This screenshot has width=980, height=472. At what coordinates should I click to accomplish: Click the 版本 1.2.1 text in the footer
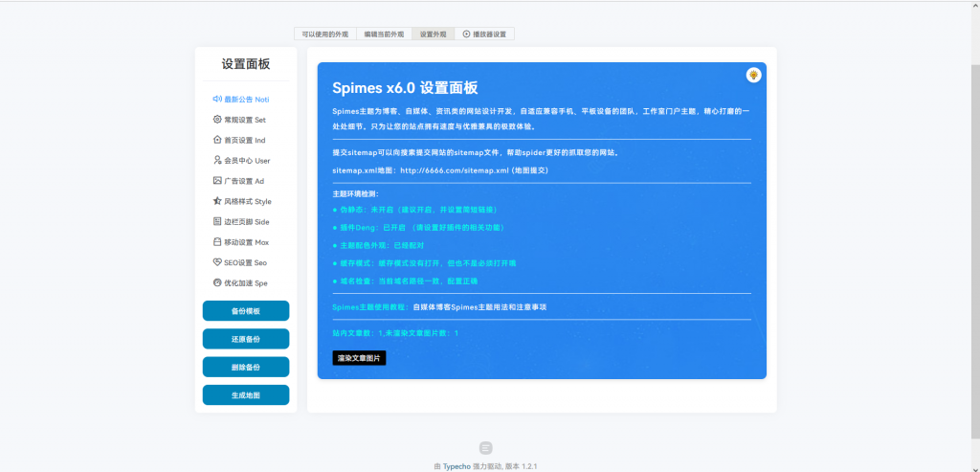point(522,466)
